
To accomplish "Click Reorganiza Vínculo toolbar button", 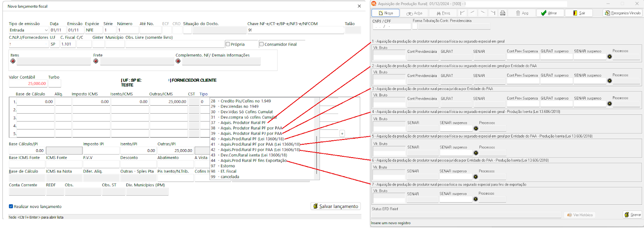I will click(x=622, y=13).
